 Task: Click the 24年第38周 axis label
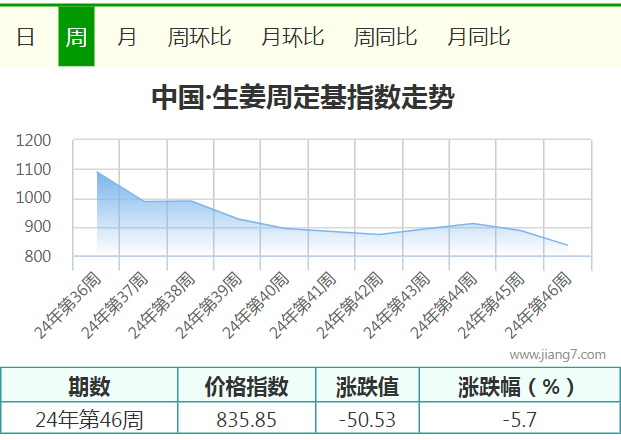click(x=162, y=306)
